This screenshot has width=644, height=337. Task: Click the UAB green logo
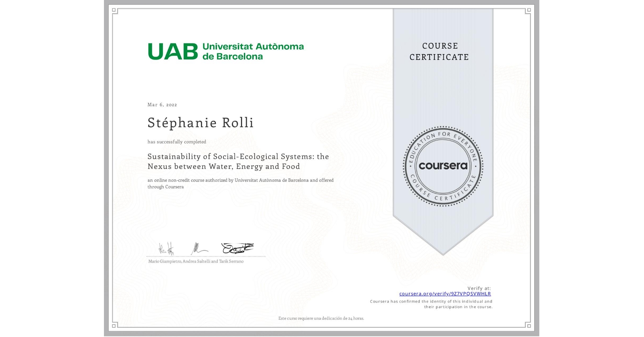171,51
